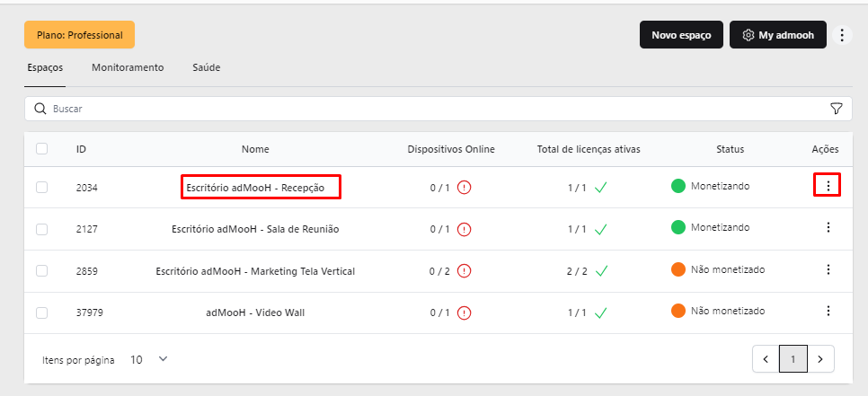Click offline alert icon for ID 2127
The height and width of the screenshot is (396, 868).
[464, 229]
